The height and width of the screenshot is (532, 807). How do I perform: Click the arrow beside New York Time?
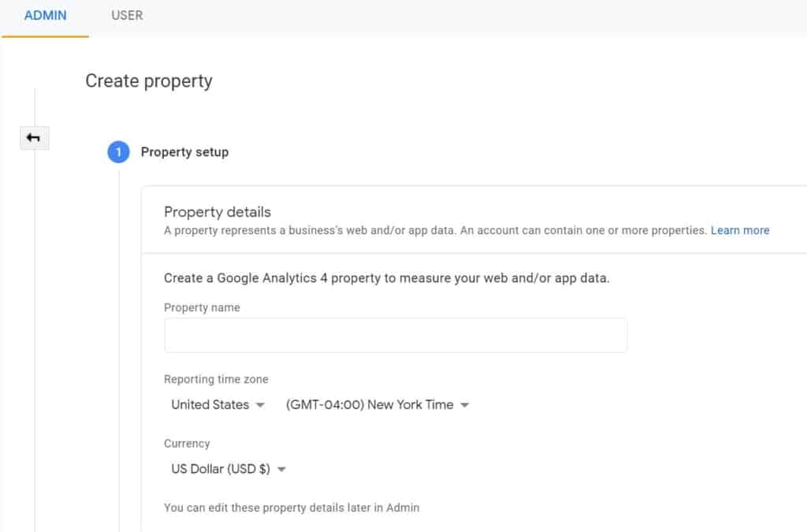click(x=464, y=405)
